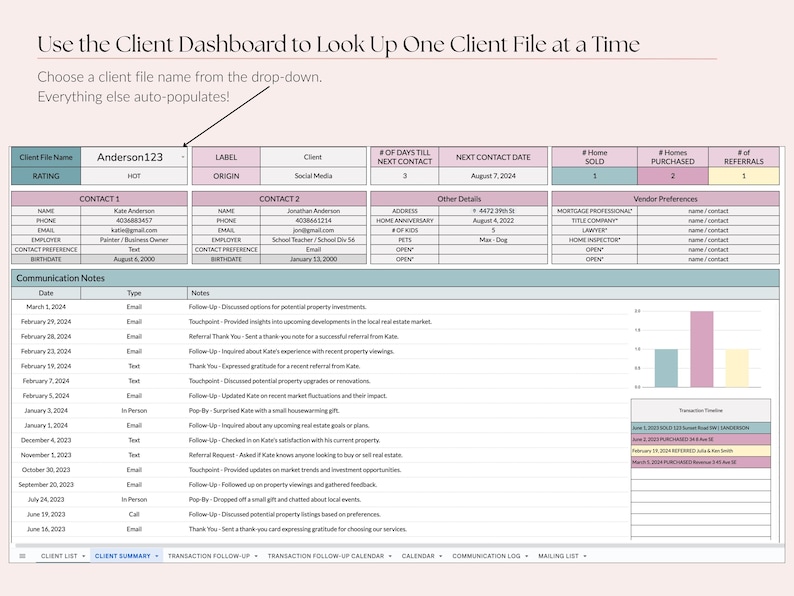The height and width of the screenshot is (596, 794).
Task: Click the katie@gmail.com email cell
Action: point(134,230)
